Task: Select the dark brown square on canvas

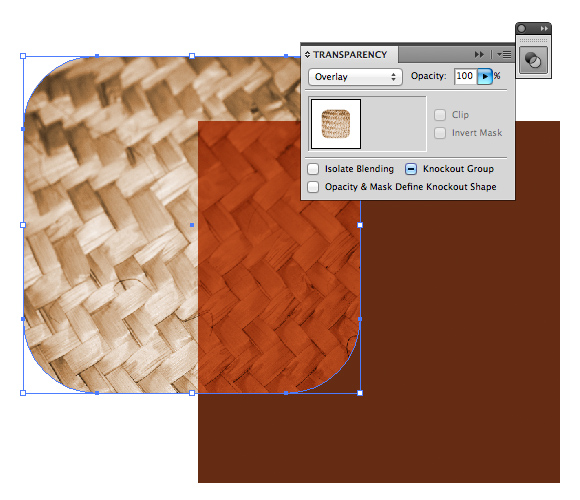Action: click(x=459, y=333)
